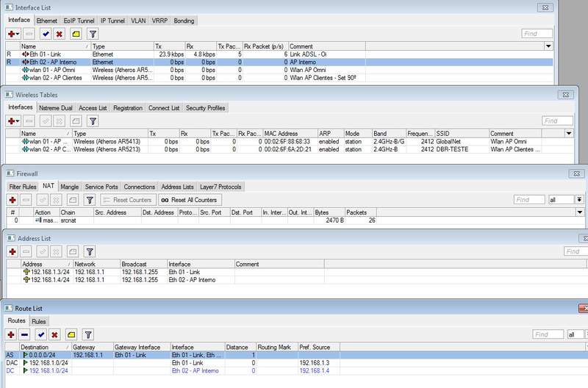Select 0.0.0.0/24 route entry
The width and height of the screenshot is (588, 388).
click(x=295, y=355)
